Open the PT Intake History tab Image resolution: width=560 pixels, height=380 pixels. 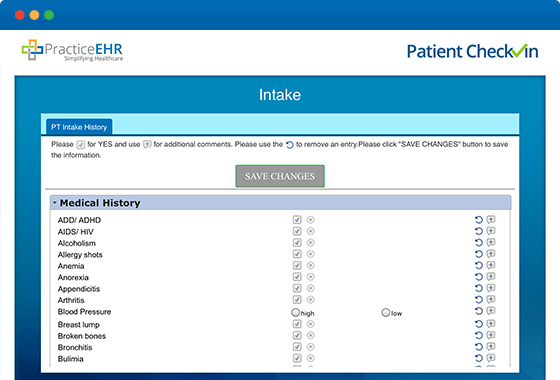[79, 127]
